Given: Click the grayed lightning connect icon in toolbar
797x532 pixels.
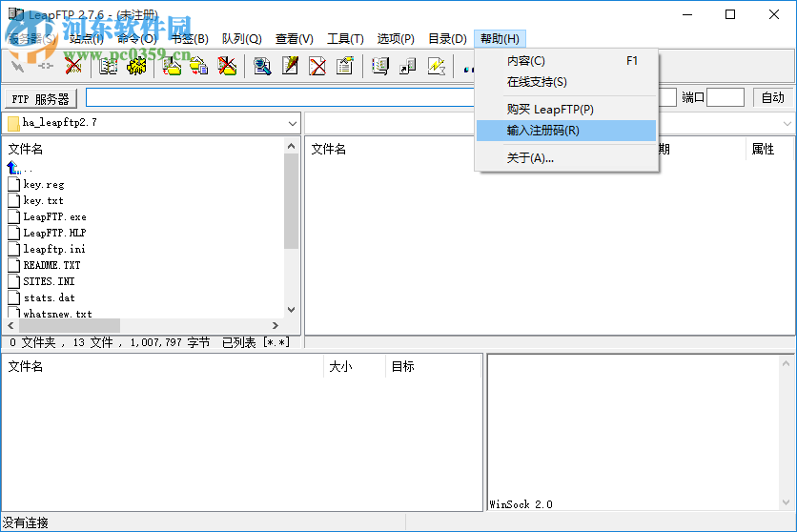Looking at the screenshot, I should click(18, 66).
